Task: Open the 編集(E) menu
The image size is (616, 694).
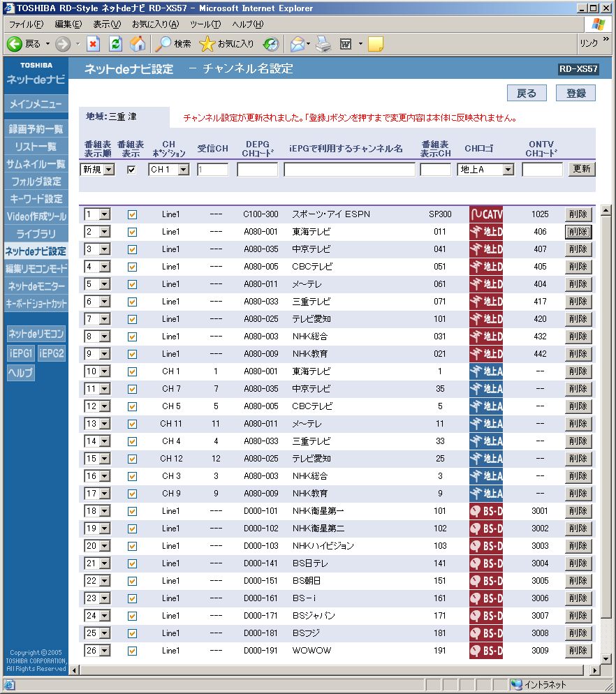Action: (x=68, y=24)
